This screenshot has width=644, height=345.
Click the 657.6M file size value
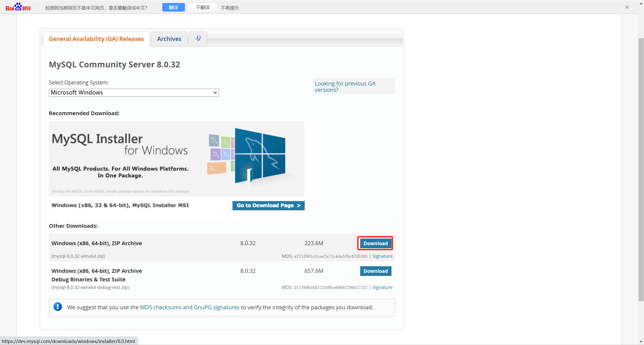[314, 271]
